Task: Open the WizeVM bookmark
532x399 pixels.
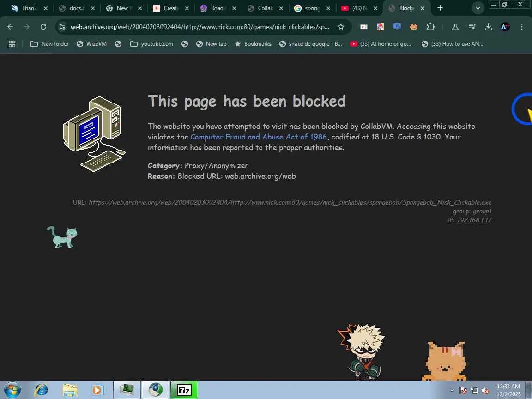Action: coord(91,44)
